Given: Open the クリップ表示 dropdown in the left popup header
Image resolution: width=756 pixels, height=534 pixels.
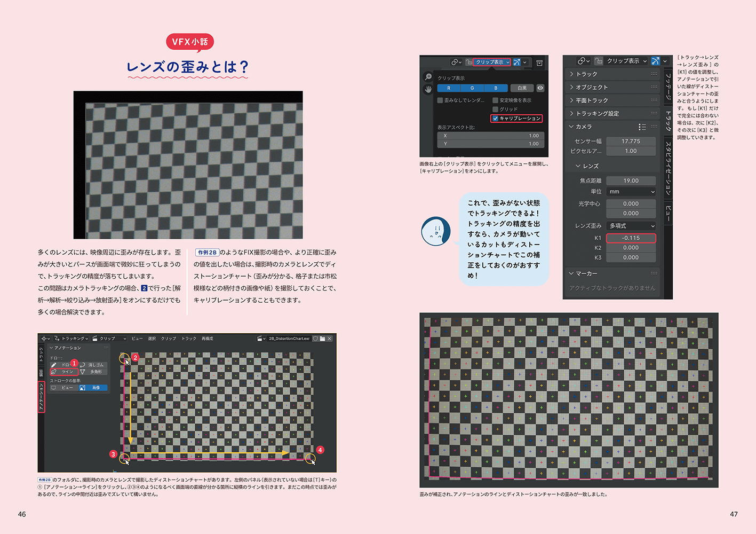Looking at the screenshot, I should (492, 62).
